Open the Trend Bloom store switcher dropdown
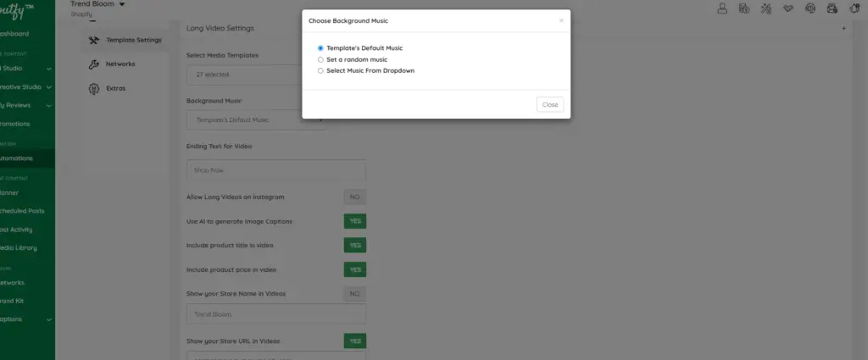The height and width of the screenshot is (360, 868). (98, 4)
